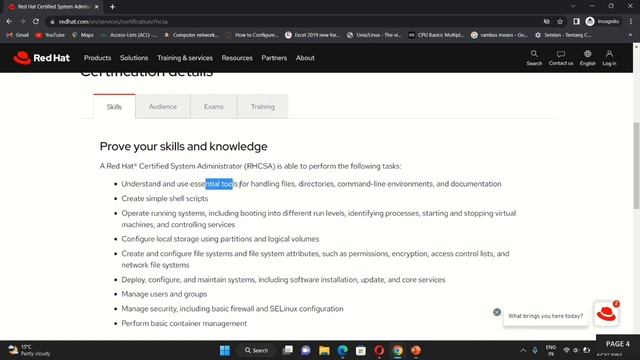Open the tab search chevron
Screen dimensions: 640x360
pyautogui.click(x=573, y=6)
